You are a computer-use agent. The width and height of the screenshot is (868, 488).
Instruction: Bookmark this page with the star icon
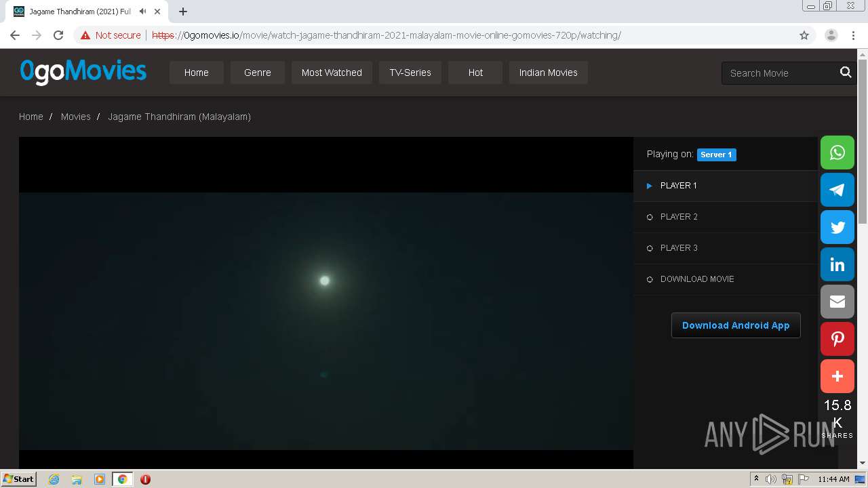[804, 35]
